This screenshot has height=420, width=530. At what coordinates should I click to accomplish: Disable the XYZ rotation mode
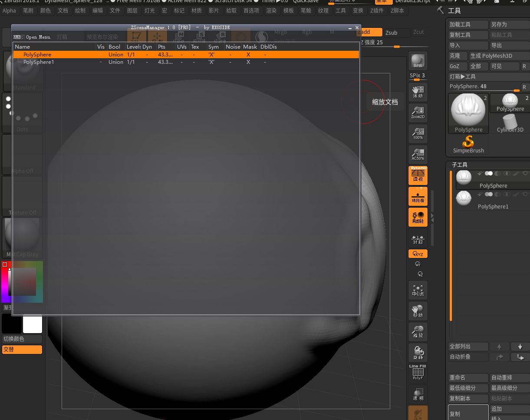(x=418, y=254)
